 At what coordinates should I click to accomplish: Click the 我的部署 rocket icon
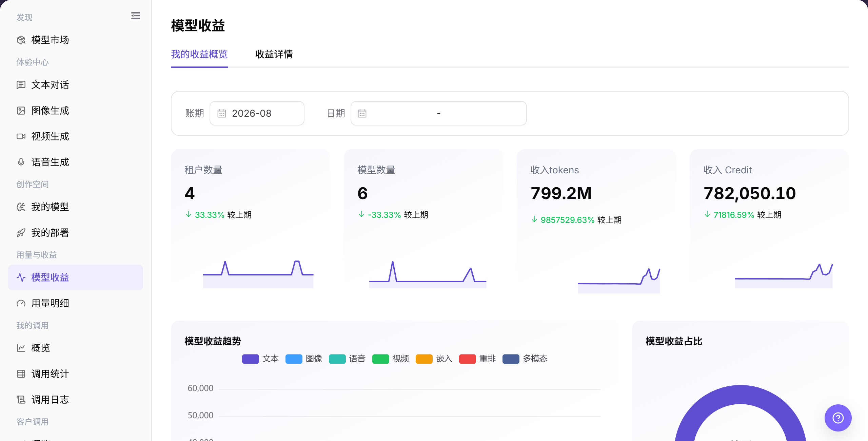[x=21, y=233]
